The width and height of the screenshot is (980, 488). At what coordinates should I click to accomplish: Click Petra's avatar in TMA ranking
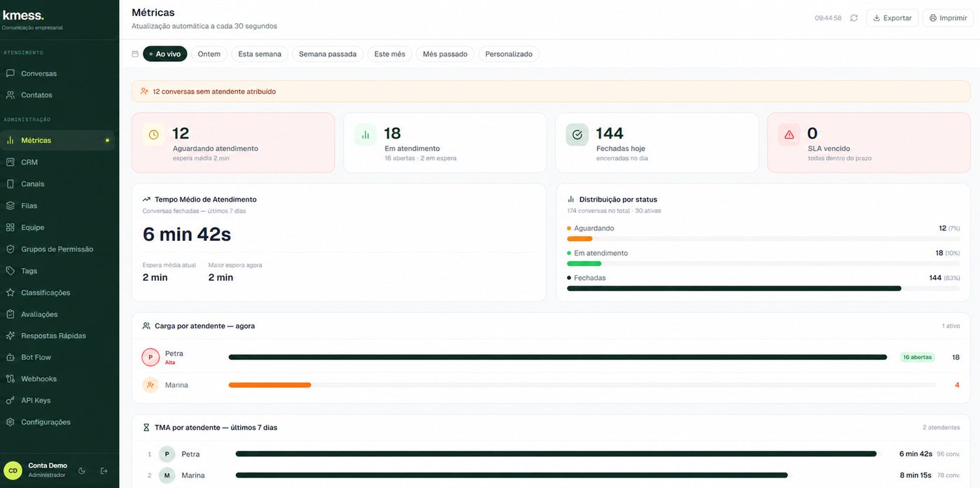tap(167, 454)
